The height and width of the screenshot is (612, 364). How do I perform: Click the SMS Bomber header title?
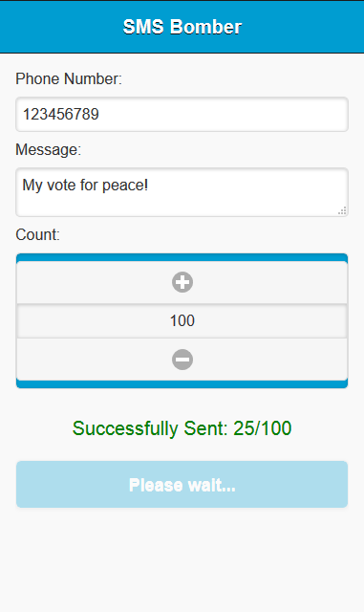click(182, 27)
